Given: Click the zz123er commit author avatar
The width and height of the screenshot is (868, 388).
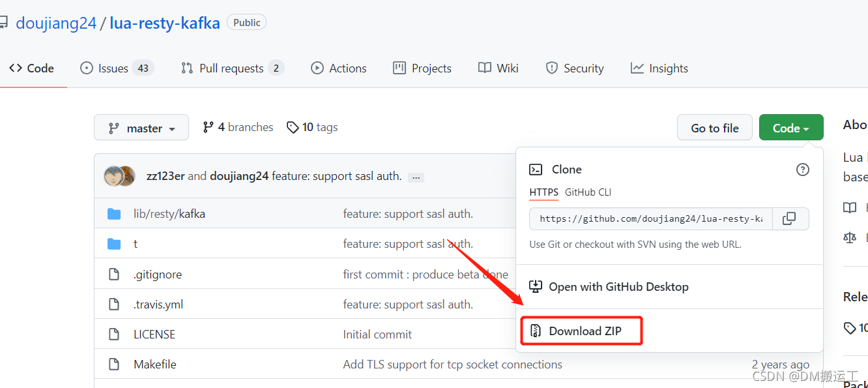Looking at the screenshot, I should pos(114,176).
